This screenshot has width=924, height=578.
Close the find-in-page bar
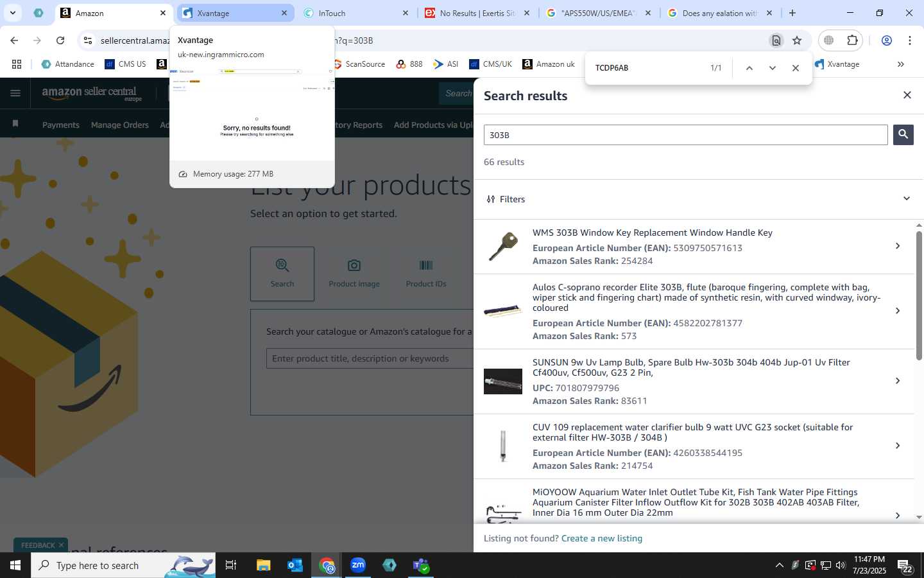pyautogui.click(x=795, y=68)
